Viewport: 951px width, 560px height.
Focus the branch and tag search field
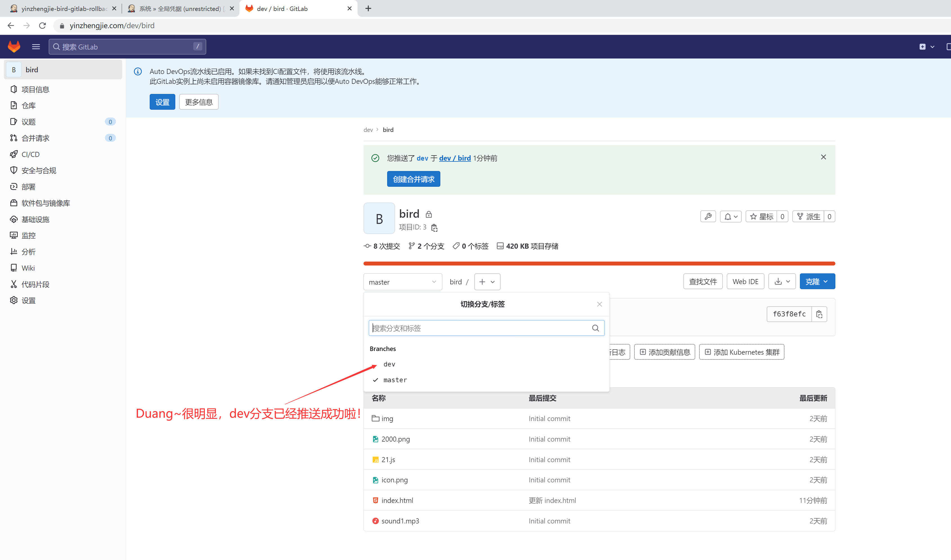coord(479,328)
